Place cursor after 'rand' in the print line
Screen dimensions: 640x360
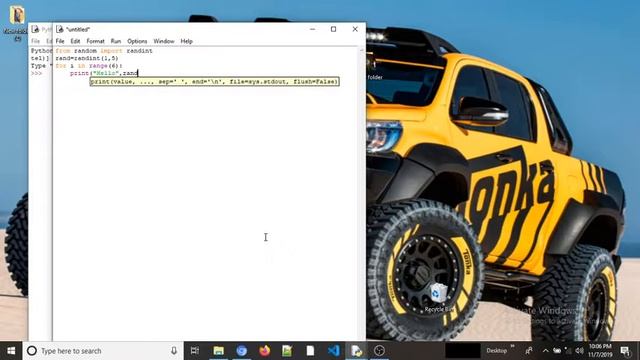point(138,73)
